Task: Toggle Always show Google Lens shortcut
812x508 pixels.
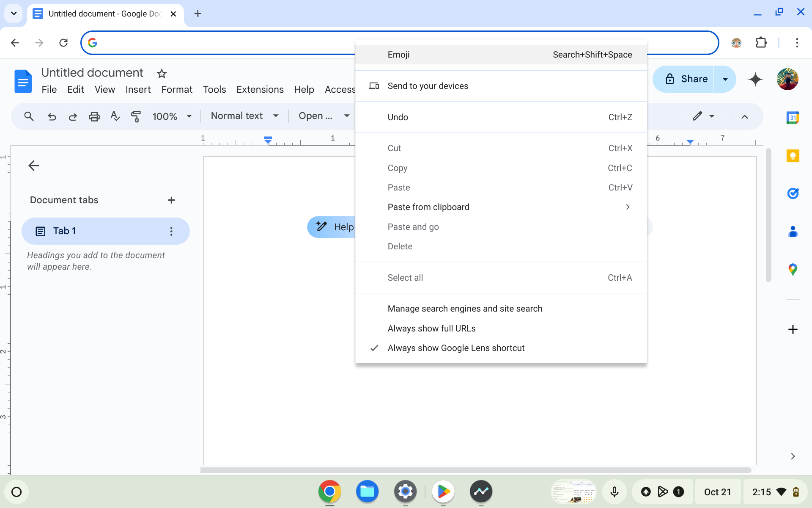Action: click(501, 348)
